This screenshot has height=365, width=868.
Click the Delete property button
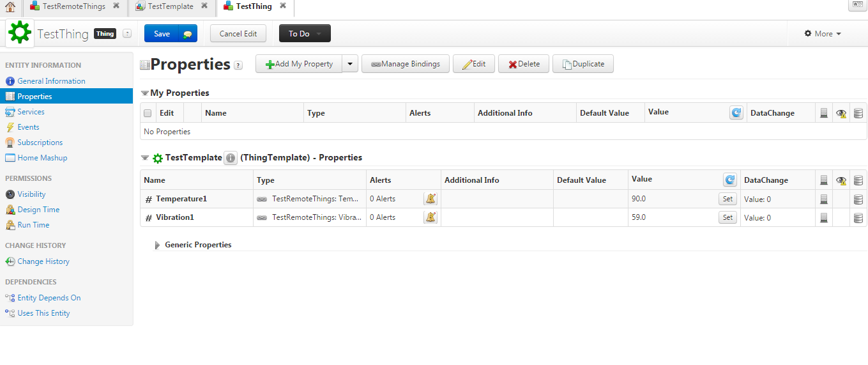pyautogui.click(x=524, y=64)
